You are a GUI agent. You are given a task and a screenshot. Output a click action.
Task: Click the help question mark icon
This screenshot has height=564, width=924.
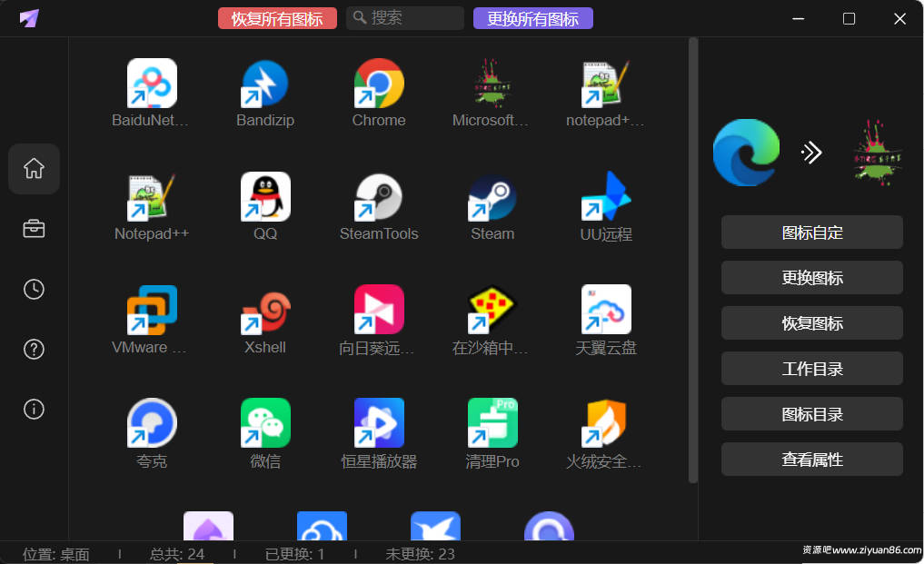click(34, 350)
